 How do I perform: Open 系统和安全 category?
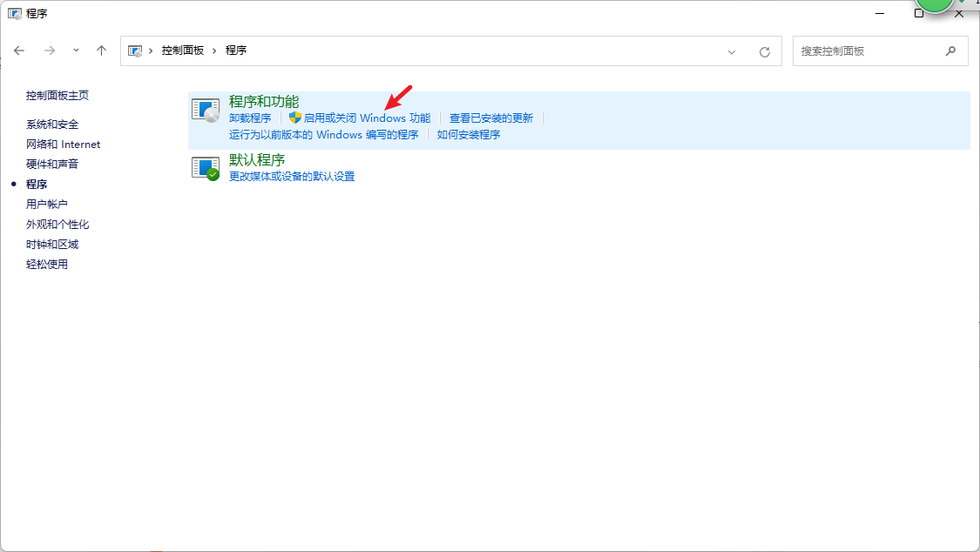pos(52,125)
